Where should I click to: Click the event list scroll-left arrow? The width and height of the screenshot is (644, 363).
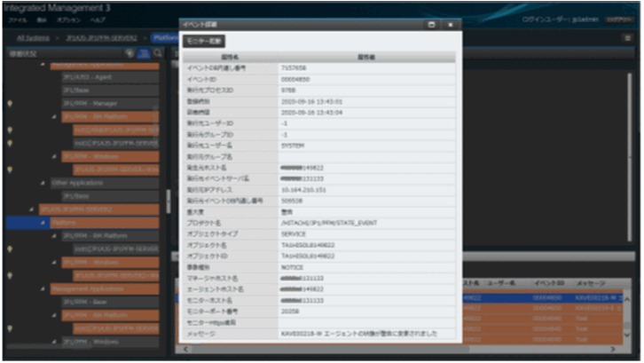pos(185,349)
